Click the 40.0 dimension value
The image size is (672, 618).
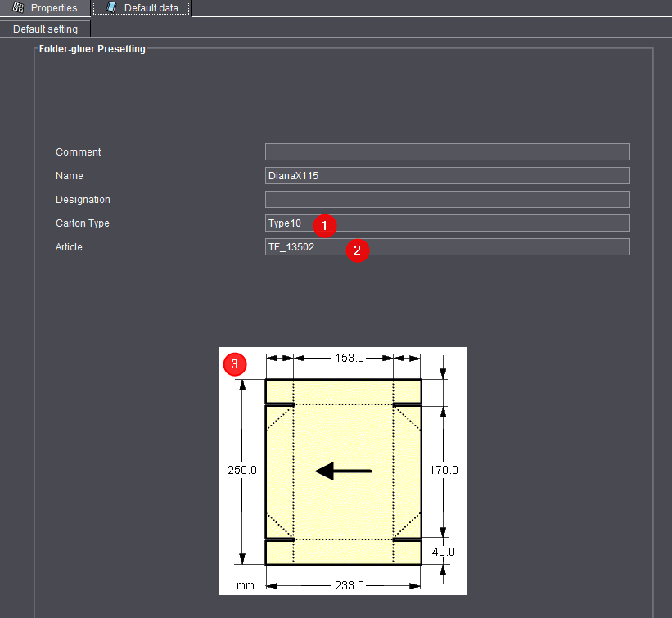[443, 553]
